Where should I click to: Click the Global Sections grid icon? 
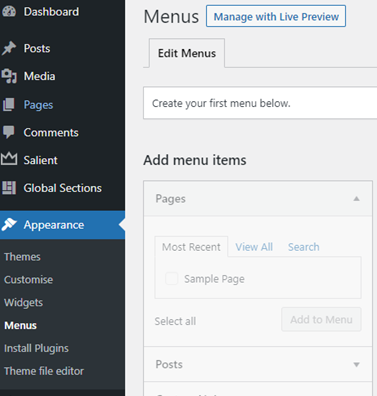[9, 188]
